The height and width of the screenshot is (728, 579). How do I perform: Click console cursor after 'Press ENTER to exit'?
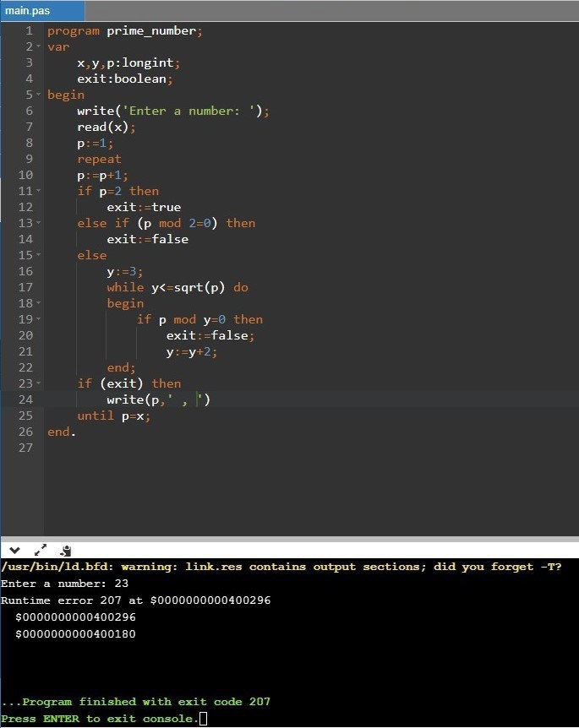(x=203, y=719)
